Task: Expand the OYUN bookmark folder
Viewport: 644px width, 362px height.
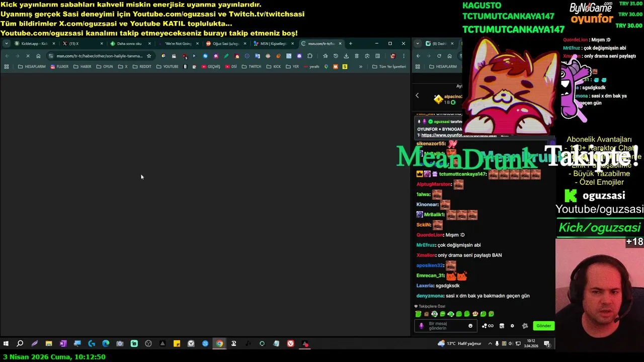Action: [x=105, y=66]
